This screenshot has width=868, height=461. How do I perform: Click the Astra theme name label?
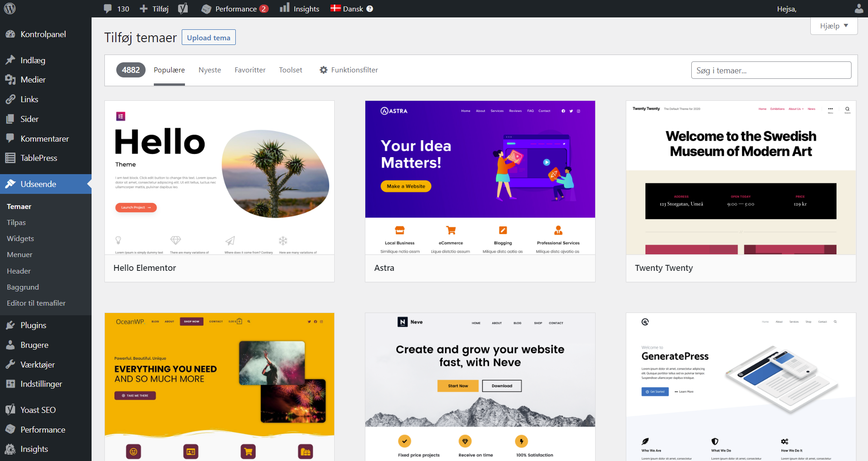(x=384, y=268)
